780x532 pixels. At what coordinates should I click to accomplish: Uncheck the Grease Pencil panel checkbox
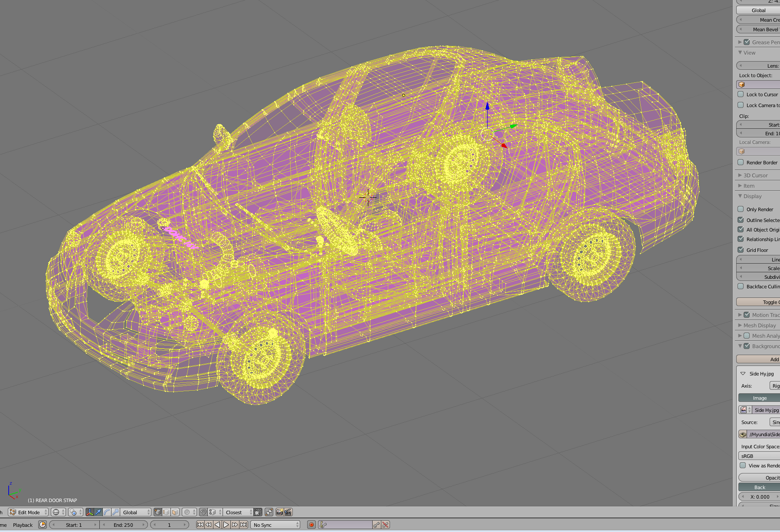click(747, 42)
